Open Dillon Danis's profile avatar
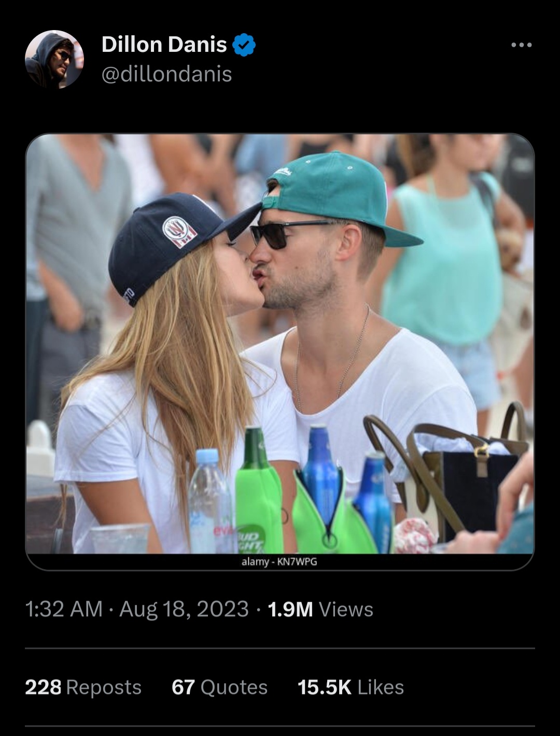 pyautogui.click(x=54, y=59)
